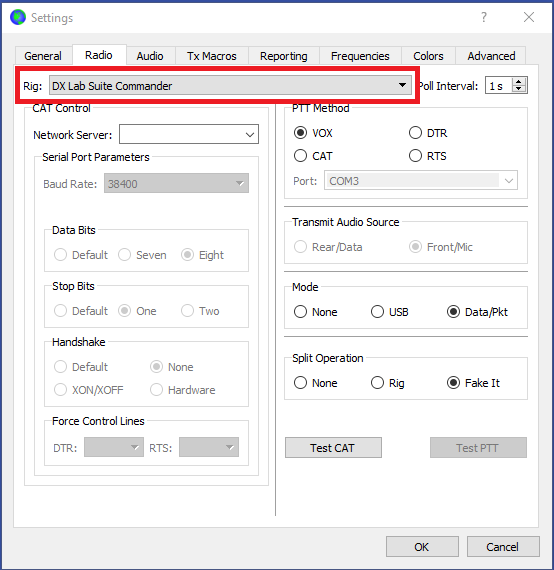Select Stop Bits One option

(137, 311)
